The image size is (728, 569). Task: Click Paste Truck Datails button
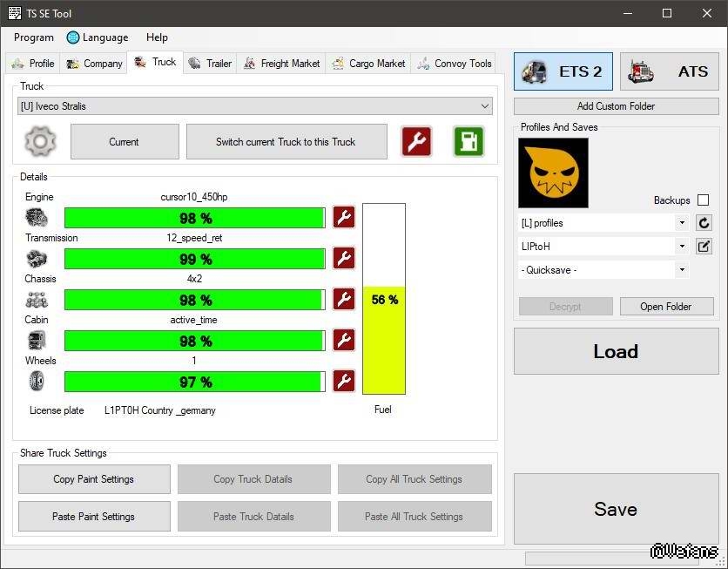tap(254, 516)
